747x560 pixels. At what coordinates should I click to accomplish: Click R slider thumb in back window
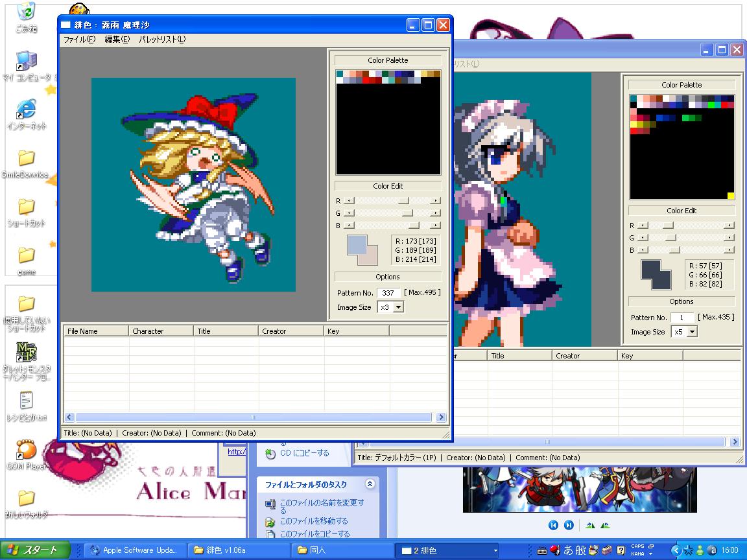point(669,226)
